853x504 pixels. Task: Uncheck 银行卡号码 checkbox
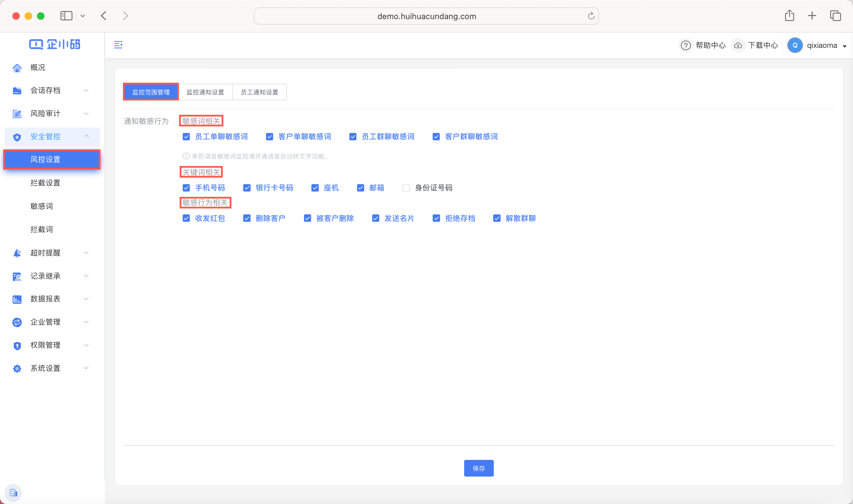[247, 188]
